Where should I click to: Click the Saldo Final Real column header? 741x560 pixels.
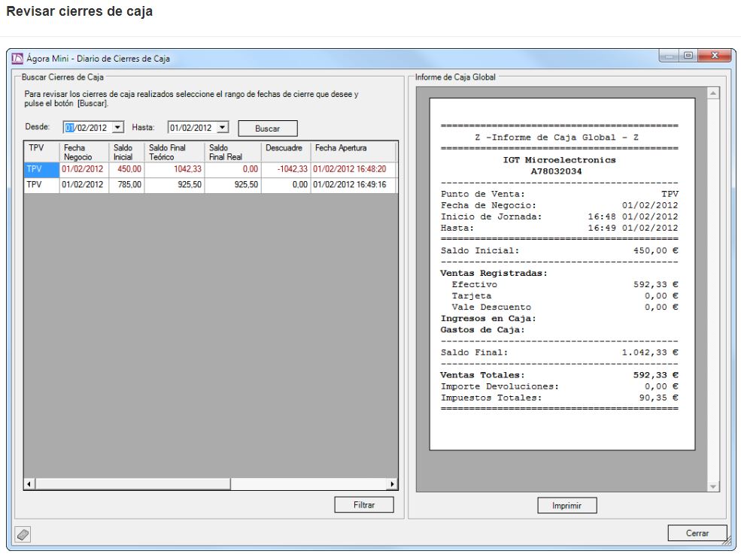[x=233, y=152]
